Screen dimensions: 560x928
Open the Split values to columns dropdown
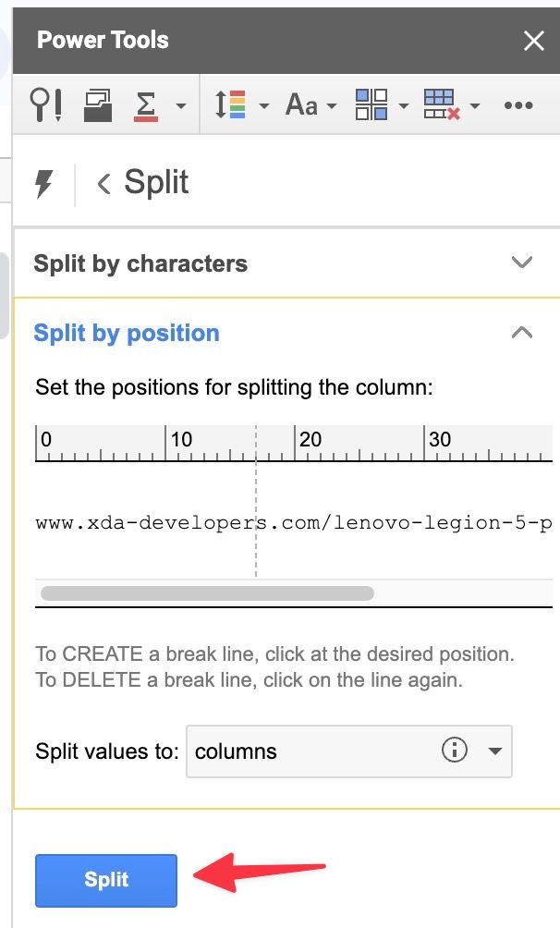click(495, 751)
